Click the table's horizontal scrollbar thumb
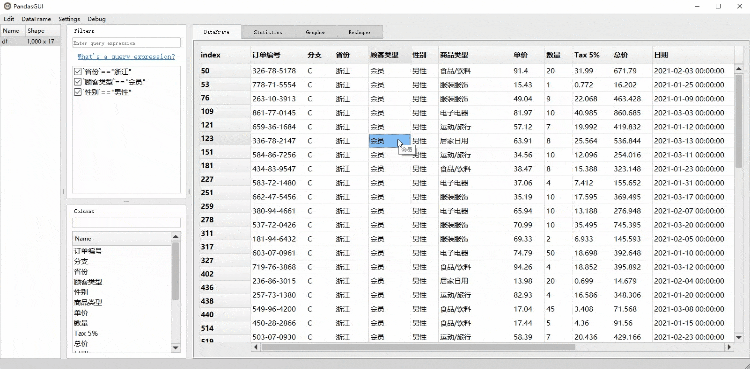This screenshot has height=369, width=750. (x=418, y=347)
